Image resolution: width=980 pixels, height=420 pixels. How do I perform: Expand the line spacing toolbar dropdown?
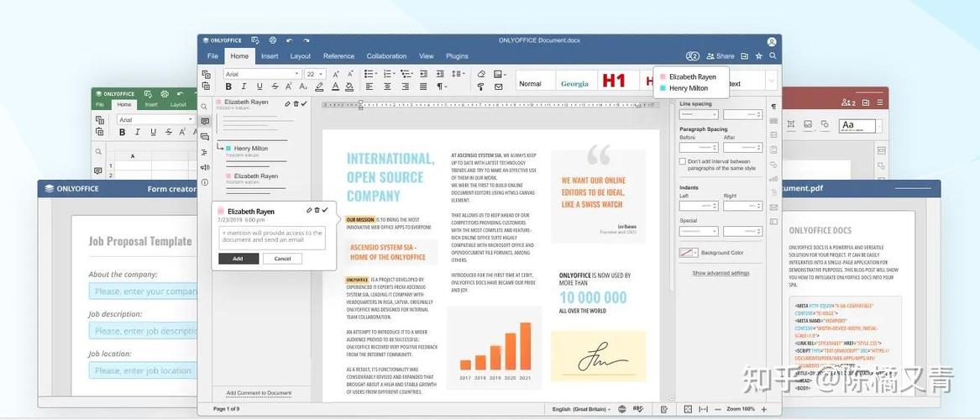(x=464, y=74)
